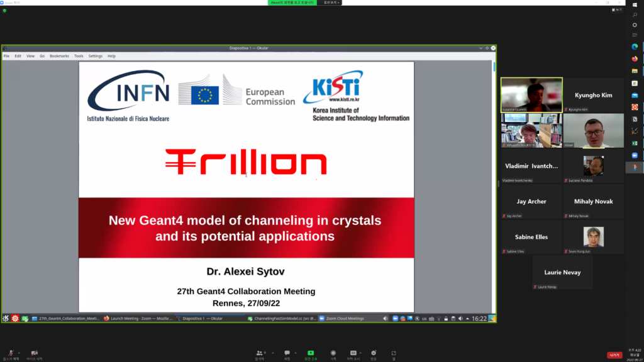
Task: Click the red Leave meeting button
Action: (x=614, y=355)
